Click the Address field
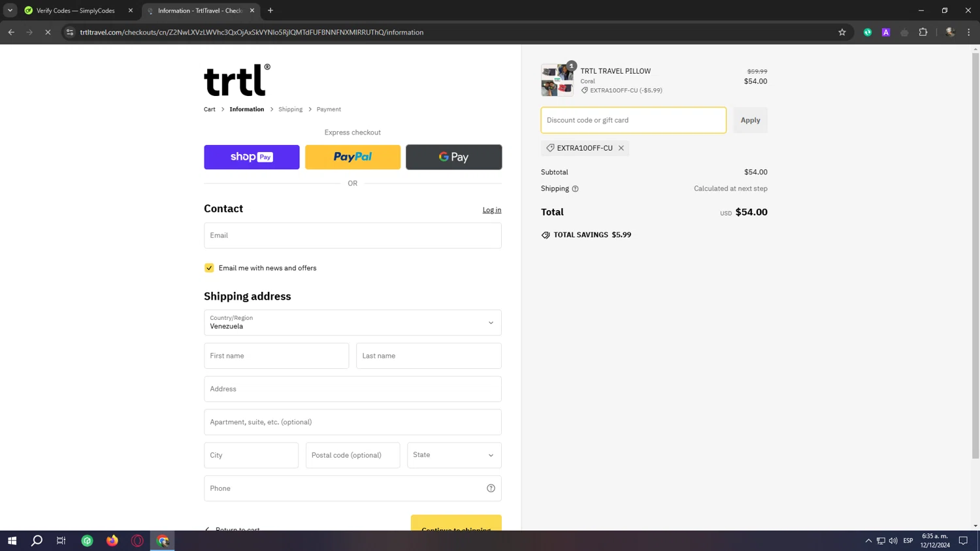The width and height of the screenshot is (980, 551). point(353,389)
